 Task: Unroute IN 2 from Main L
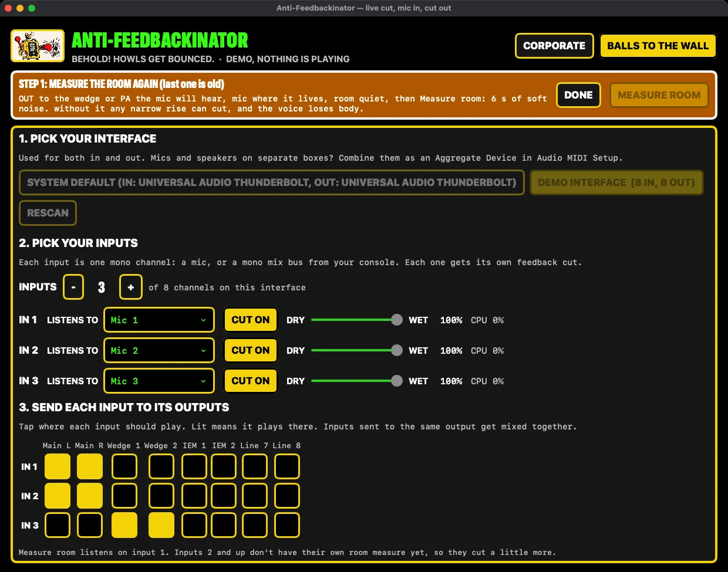[58, 496]
